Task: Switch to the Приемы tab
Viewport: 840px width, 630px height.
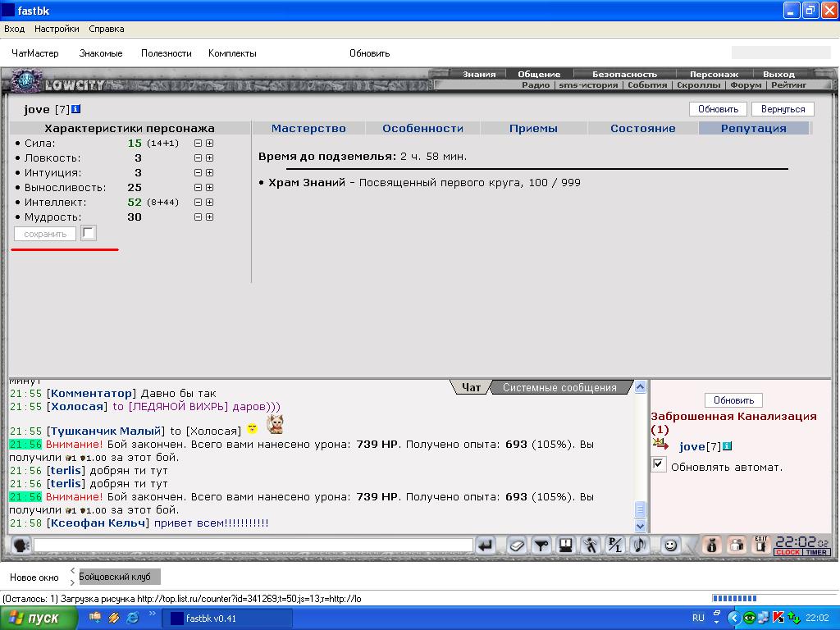Action: (533, 128)
